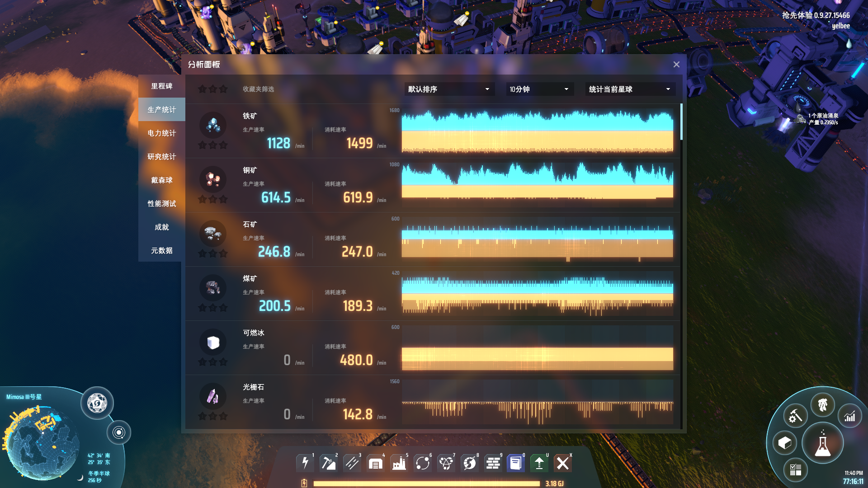Click the 200.5 coal production value
Screen dimensions: 868x488
pyautogui.click(x=274, y=306)
